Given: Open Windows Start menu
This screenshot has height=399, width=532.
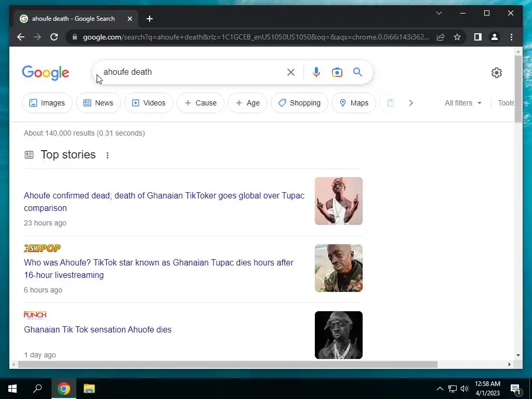Looking at the screenshot, I should [12, 389].
